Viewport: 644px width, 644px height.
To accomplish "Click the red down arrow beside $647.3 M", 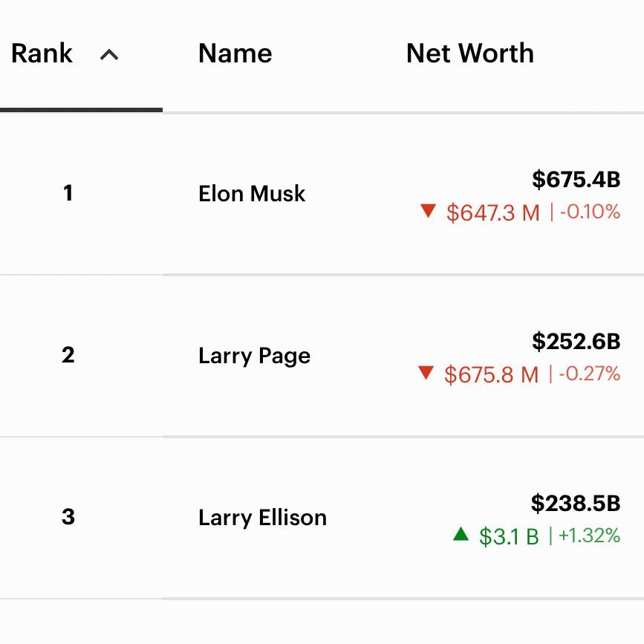I will click(427, 212).
